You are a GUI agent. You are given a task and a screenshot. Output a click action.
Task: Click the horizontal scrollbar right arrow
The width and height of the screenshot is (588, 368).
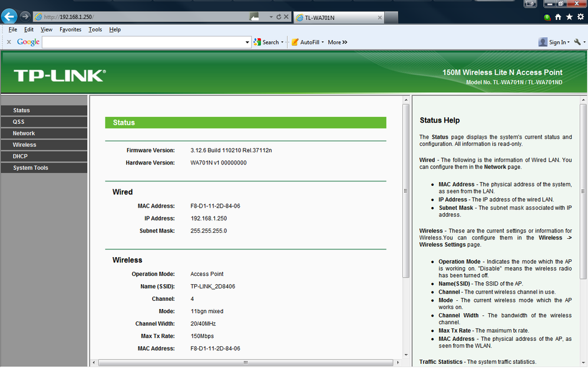click(398, 362)
